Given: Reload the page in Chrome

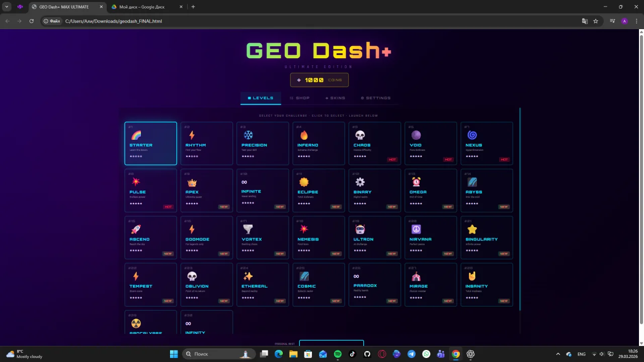Looking at the screenshot, I should [31, 21].
